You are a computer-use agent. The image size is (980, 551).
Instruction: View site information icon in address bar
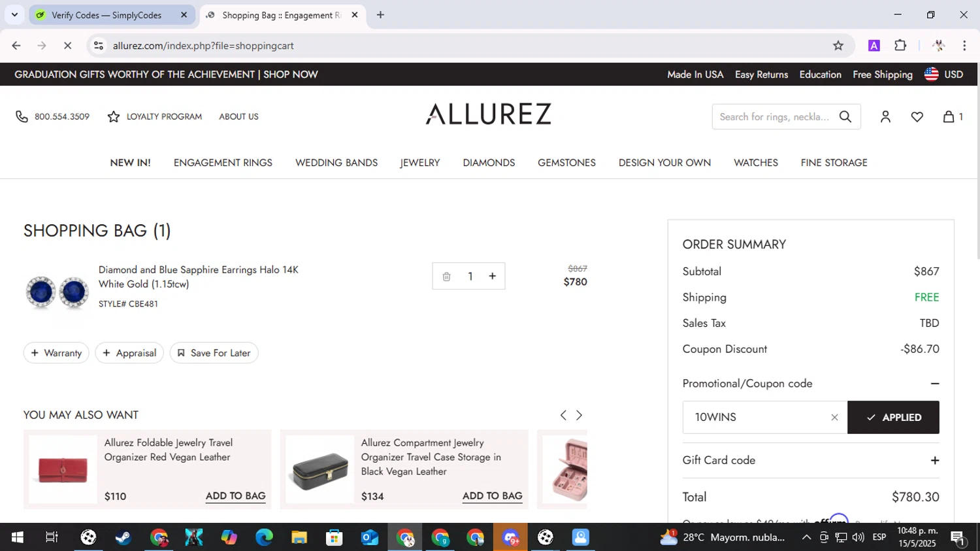pos(99,45)
